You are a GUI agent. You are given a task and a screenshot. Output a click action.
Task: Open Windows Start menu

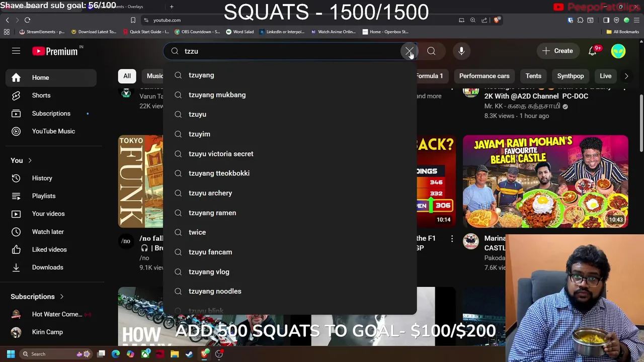11,354
